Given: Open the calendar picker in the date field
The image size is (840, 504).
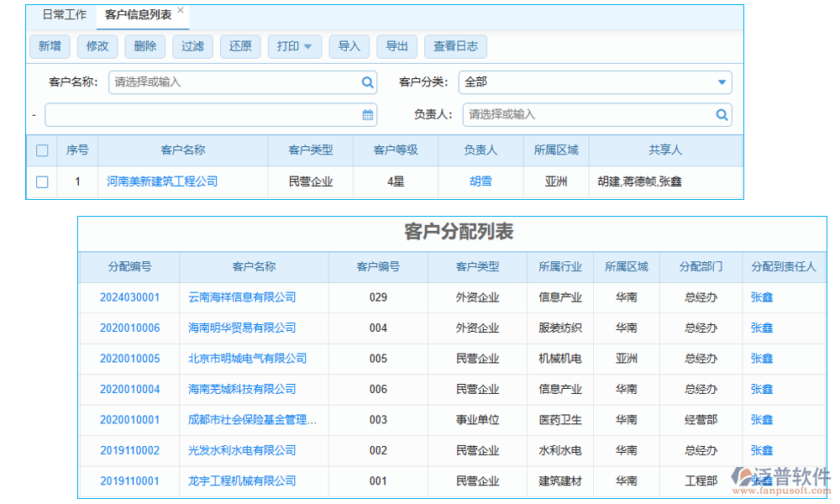Looking at the screenshot, I should (x=367, y=114).
